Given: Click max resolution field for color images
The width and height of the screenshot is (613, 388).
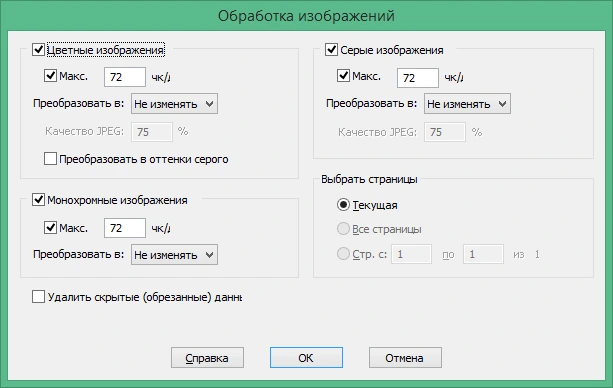Looking at the screenshot, I should (125, 77).
